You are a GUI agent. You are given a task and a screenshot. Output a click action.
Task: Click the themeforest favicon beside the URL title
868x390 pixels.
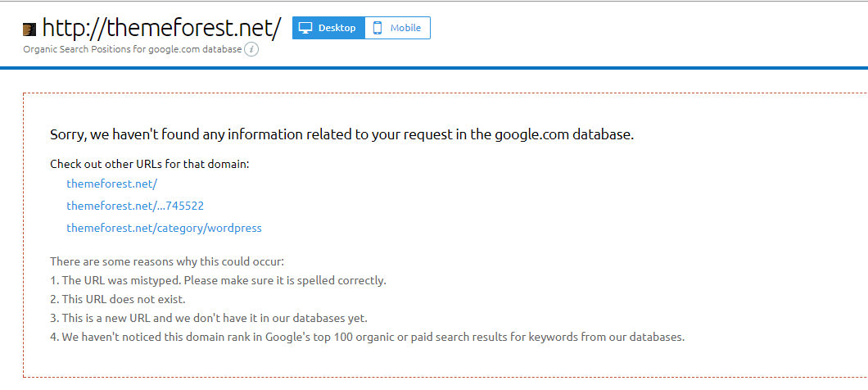(29, 29)
